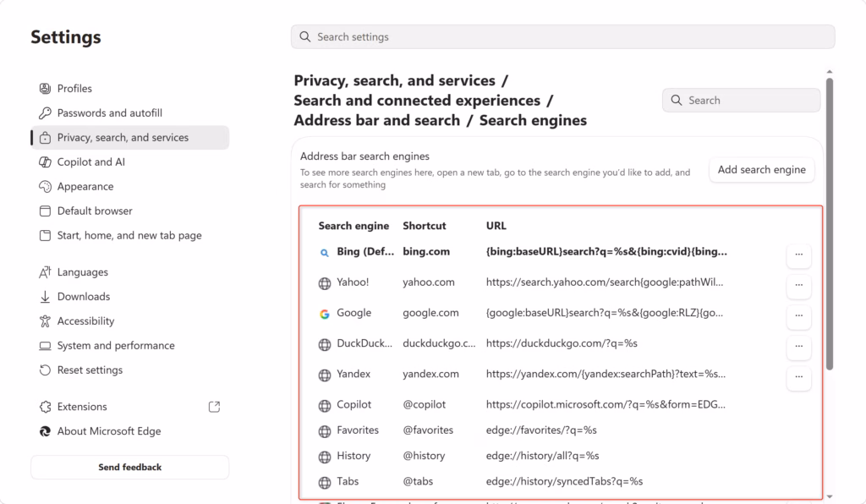
Task: Navigate to Appearance settings
Action: pyautogui.click(x=129, y=187)
